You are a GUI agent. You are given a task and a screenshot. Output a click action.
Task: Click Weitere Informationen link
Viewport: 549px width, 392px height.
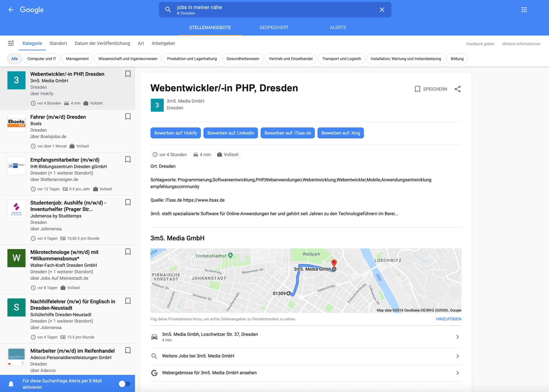(521, 44)
